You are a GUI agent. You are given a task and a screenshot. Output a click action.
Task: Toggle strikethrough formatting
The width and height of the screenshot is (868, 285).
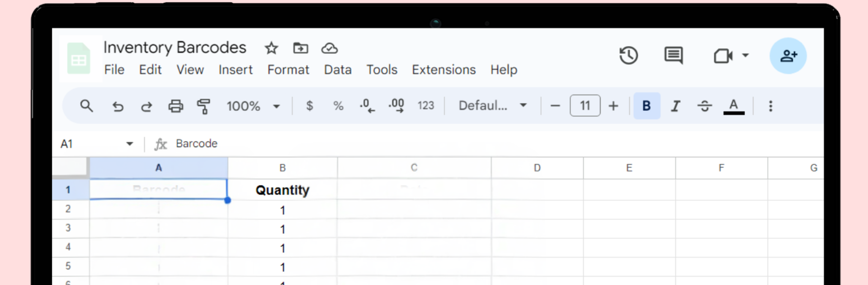[x=704, y=106]
